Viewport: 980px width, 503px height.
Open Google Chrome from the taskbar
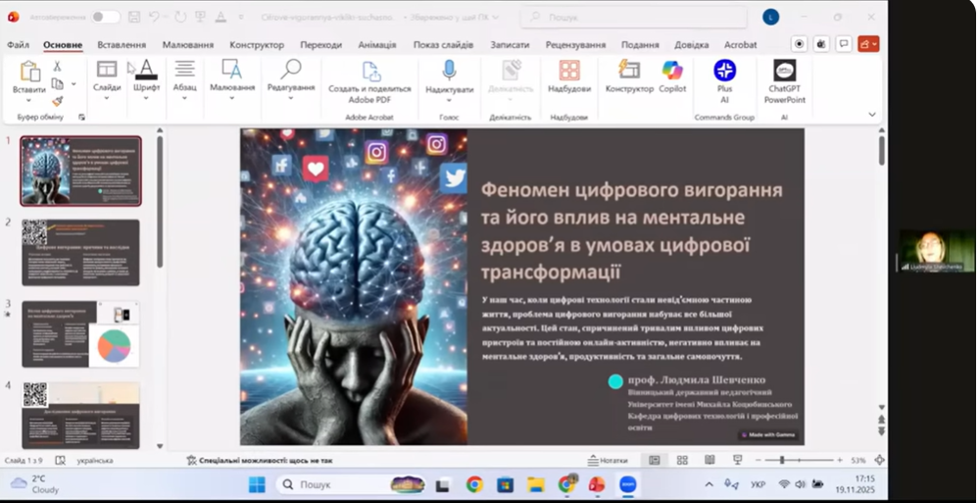pos(474,484)
